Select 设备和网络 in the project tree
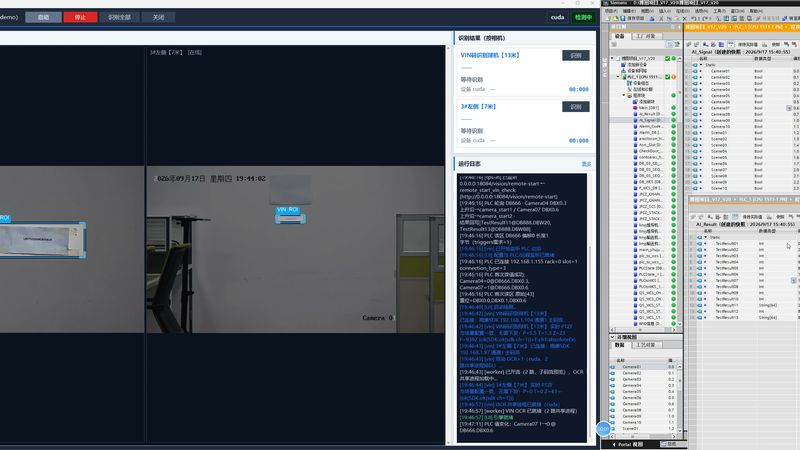The width and height of the screenshot is (800, 450). click(x=637, y=71)
